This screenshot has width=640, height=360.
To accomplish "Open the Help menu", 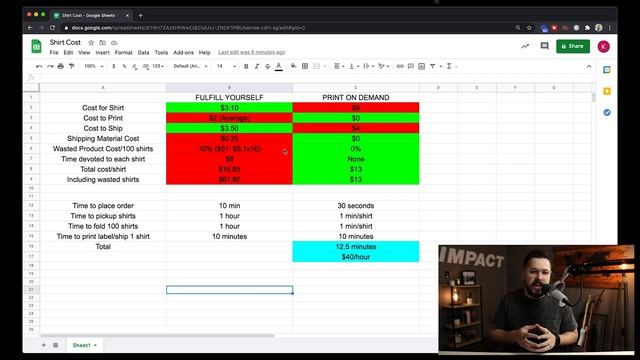I will [204, 53].
